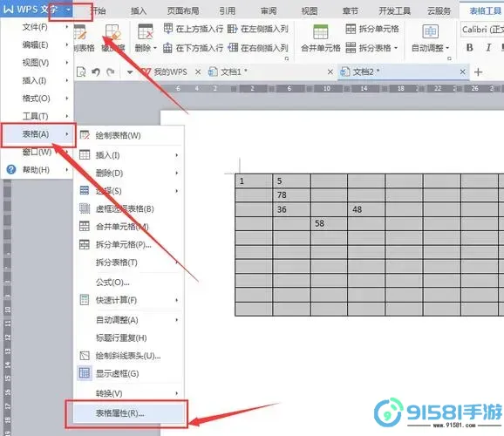Image resolution: width=504 pixels, height=436 pixels.
Task: Click Insert Column Left icon
Action: [233, 29]
